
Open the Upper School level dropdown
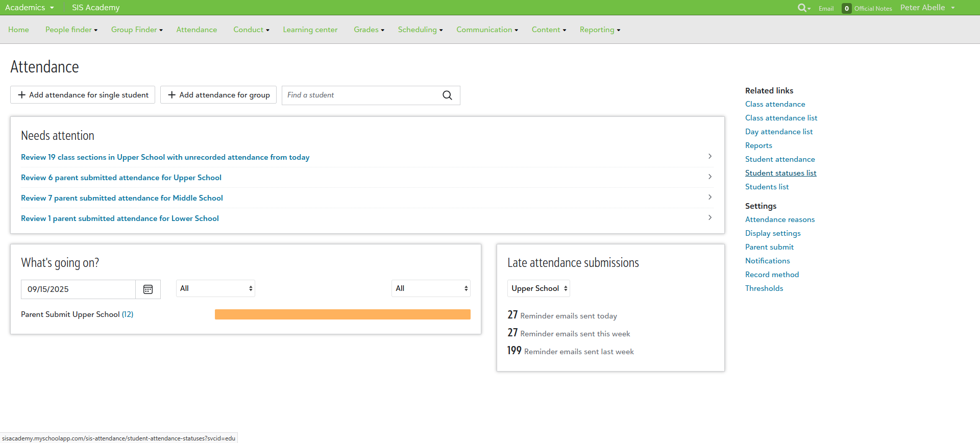tap(538, 289)
